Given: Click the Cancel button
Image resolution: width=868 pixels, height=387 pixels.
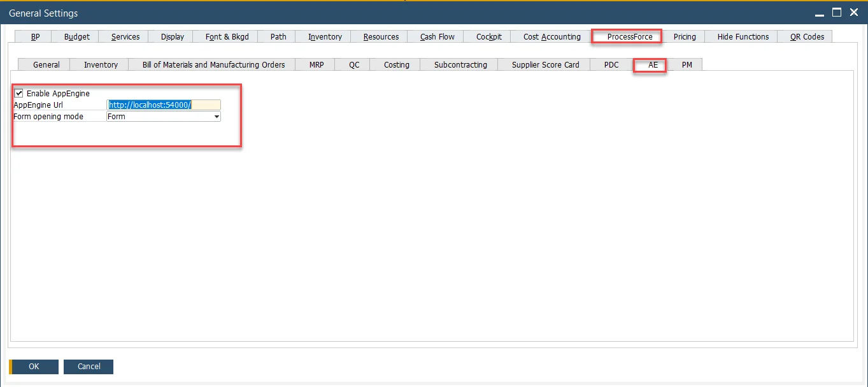Looking at the screenshot, I should point(89,367).
